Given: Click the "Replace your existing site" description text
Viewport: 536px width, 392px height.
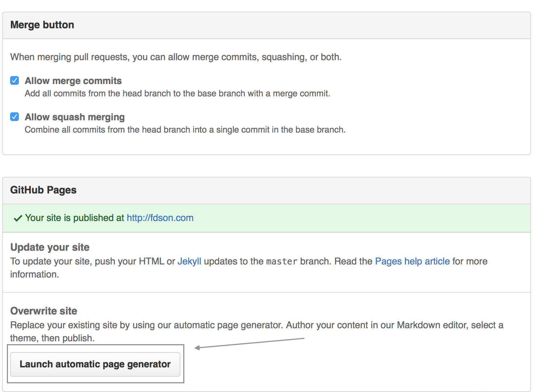Looking at the screenshot, I should point(256,325).
